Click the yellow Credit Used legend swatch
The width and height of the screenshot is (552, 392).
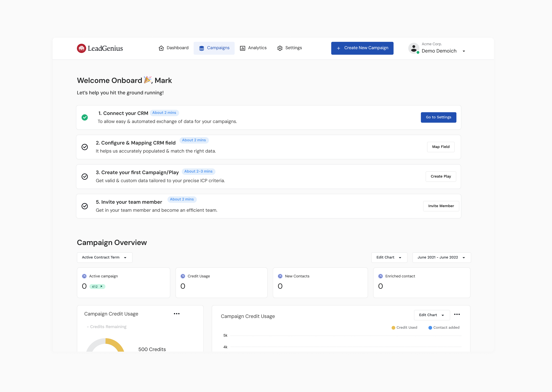click(393, 328)
